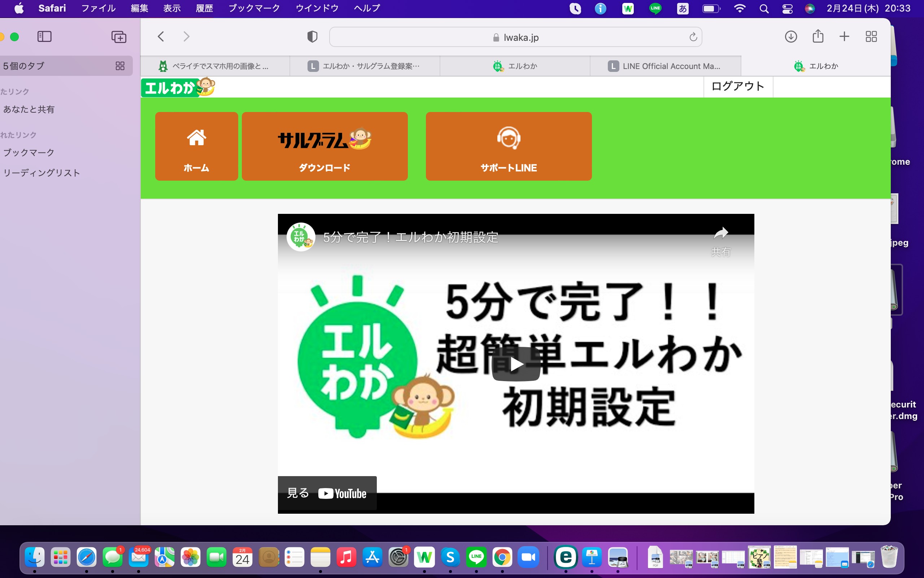Switch to the middle エルわか tab
924x578 pixels.
(515, 66)
